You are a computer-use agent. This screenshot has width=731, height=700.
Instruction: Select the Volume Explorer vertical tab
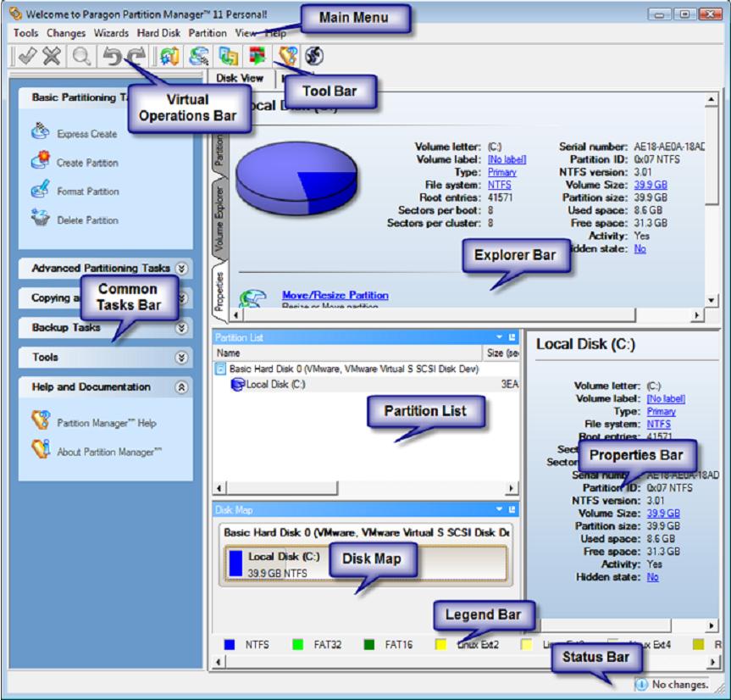tap(219, 219)
